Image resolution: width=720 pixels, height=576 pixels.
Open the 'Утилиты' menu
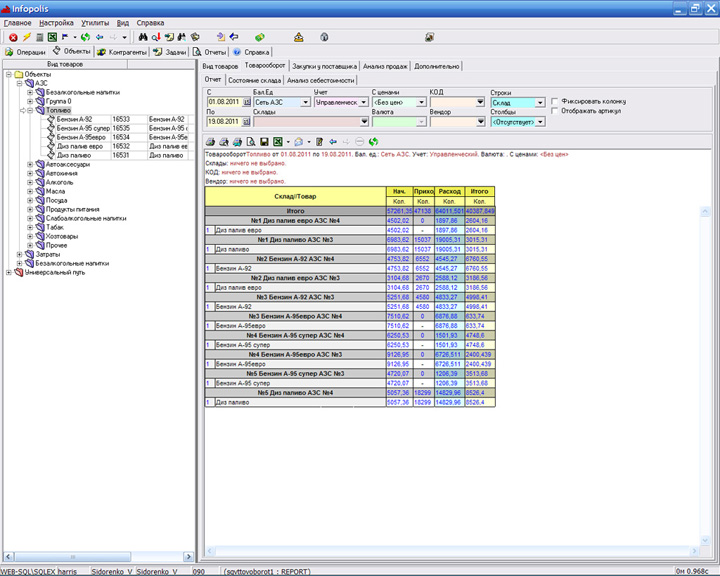(x=95, y=23)
